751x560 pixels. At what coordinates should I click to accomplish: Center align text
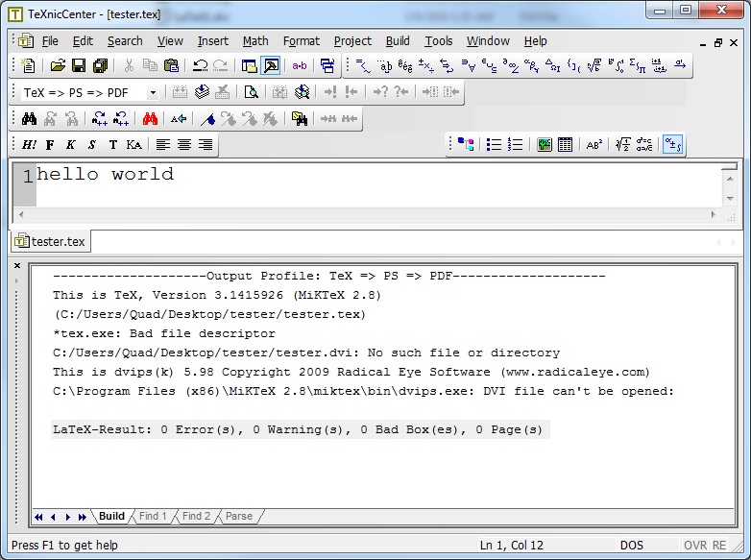pos(184,145)
